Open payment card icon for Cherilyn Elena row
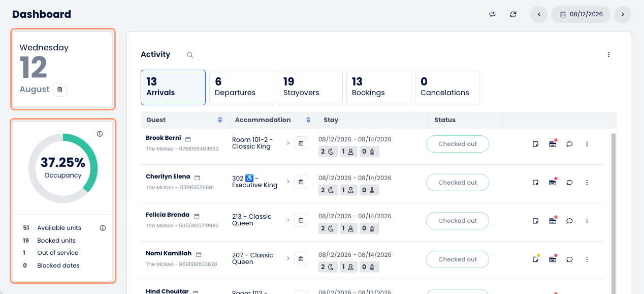This screenshot has width=644, height=294. (x=553, y=183)
